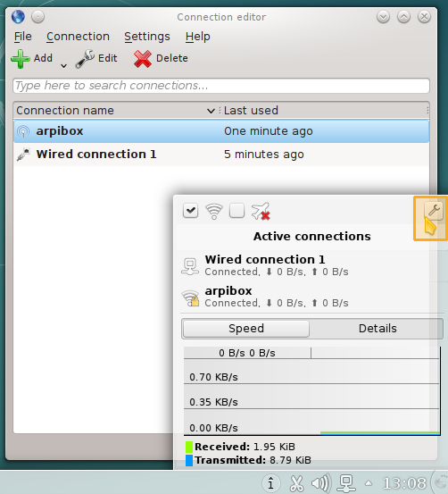Click the wrench Edit connection icon
Viewport: 448px width, 494px height.
[x=85, y=59]
